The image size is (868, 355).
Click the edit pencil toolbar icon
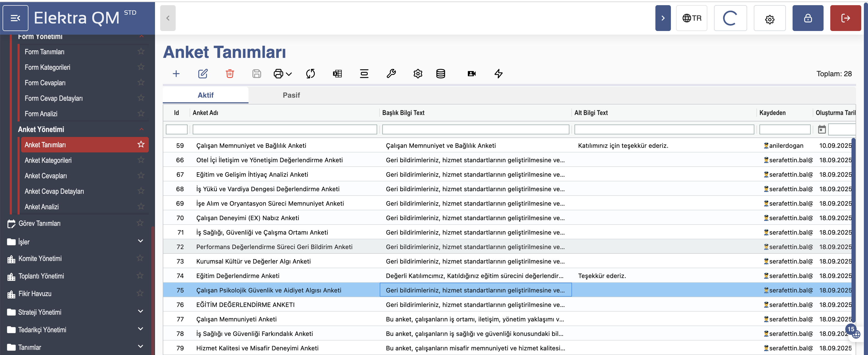[203, 73]
